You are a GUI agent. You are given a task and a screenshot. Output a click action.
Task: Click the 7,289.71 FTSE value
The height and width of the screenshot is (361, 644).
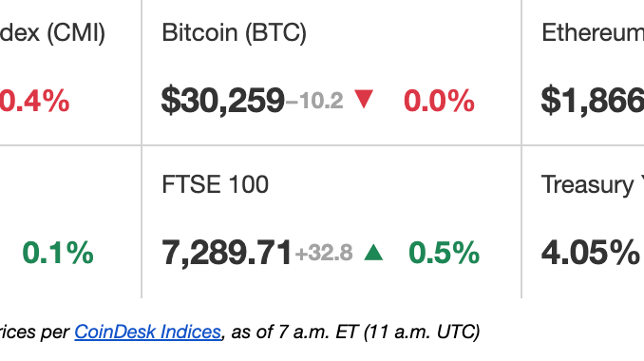pyautogui.click(x=226, y=253)
